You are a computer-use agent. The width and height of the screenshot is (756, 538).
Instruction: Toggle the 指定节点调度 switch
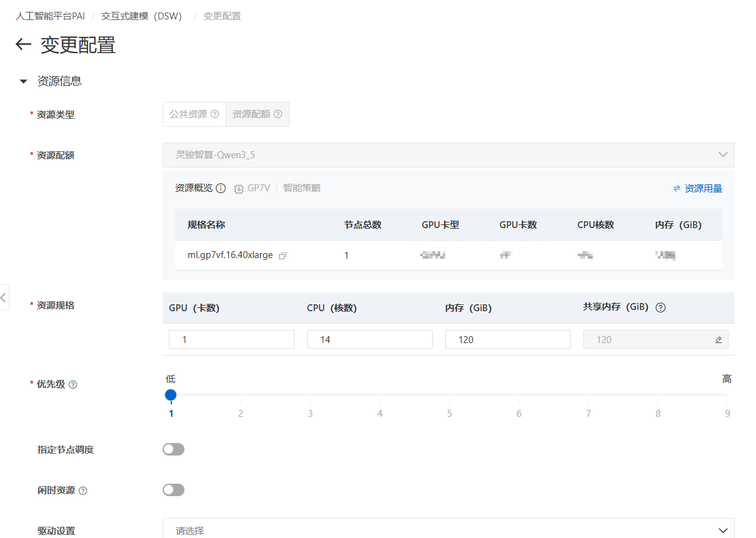pyautogui.click(x=173, y=449)
